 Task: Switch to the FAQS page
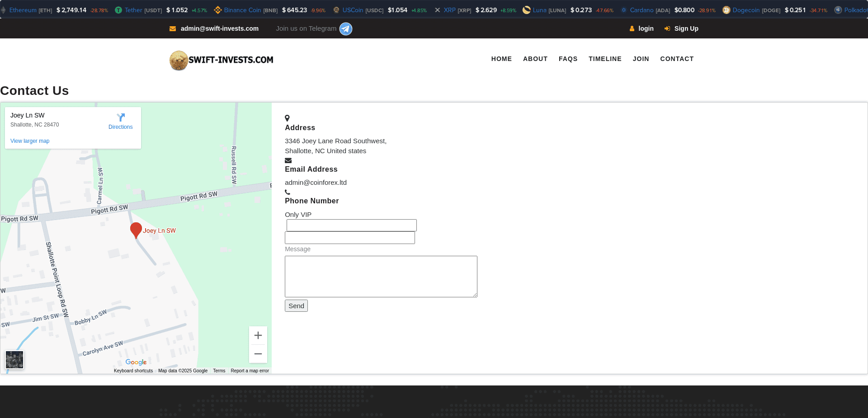click(x=568, y=59)
